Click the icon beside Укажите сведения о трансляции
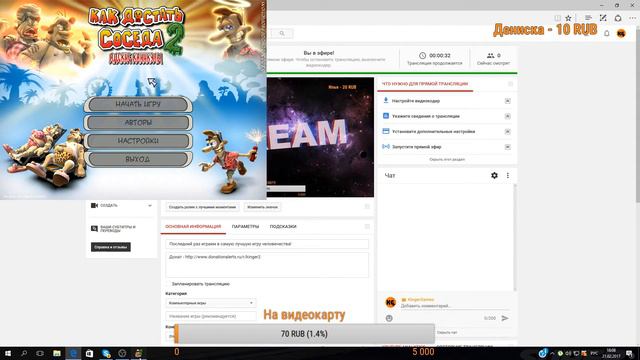Screen dimensions: 640x360 tap(386, 116)
